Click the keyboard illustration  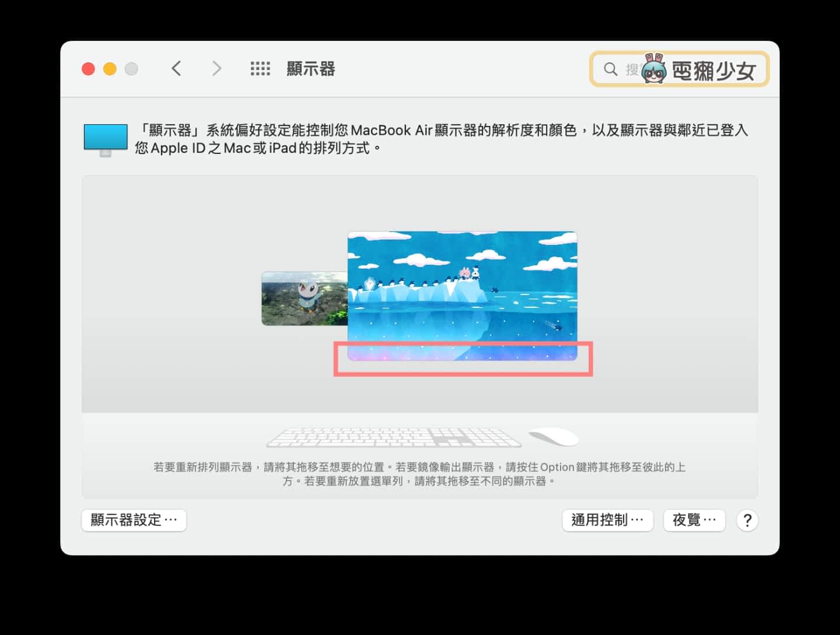[x=394, y=437]
